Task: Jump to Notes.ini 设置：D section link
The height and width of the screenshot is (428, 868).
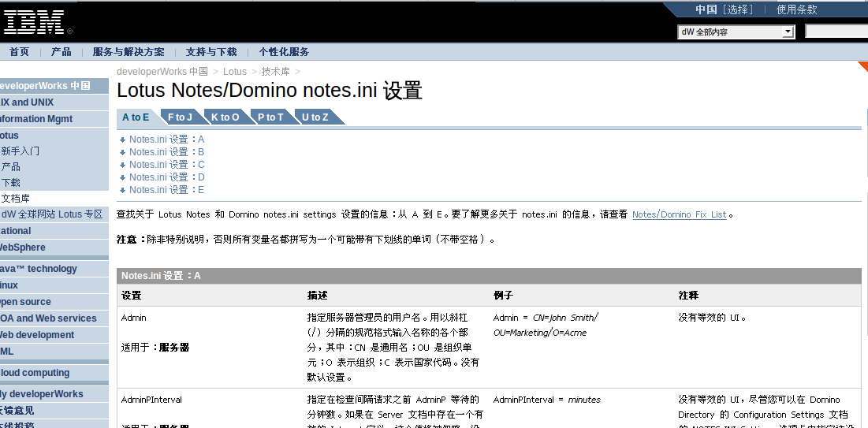Action: (166, 177)
